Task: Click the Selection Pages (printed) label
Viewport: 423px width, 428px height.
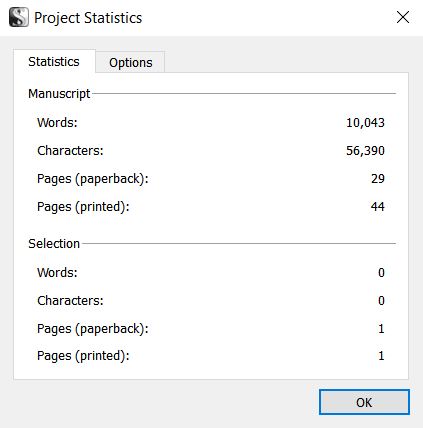Action: coord(83,356)
